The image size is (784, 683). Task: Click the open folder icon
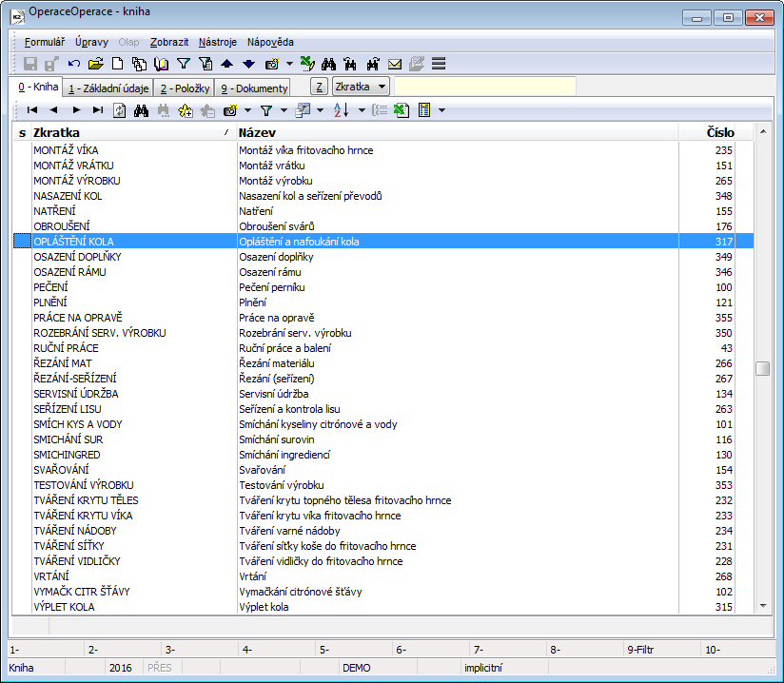point(95,64)
